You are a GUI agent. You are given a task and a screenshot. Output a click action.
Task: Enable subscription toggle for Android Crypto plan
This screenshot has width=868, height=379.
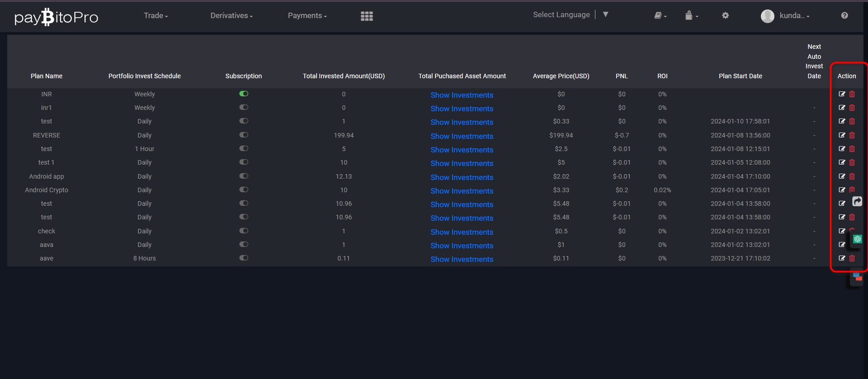[x=244, y=189]
